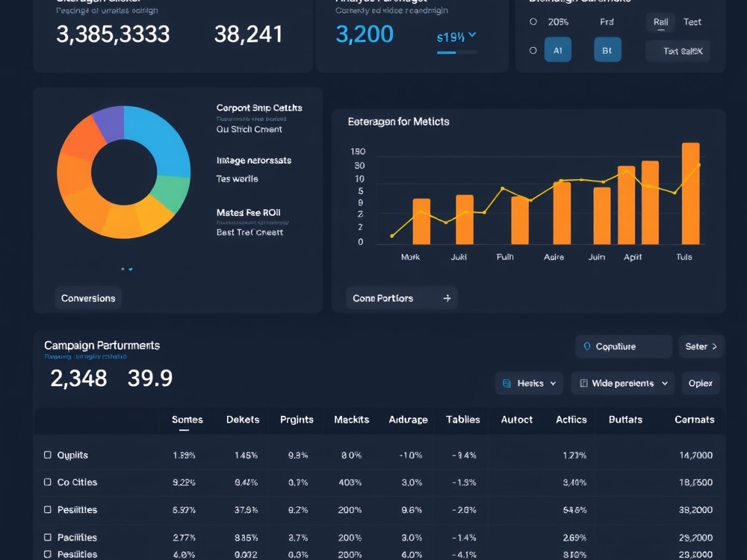Image resolution: width=747 pixels, height=560 pixels.
Task: Click the Autoct column header
Action: point(517,420)
